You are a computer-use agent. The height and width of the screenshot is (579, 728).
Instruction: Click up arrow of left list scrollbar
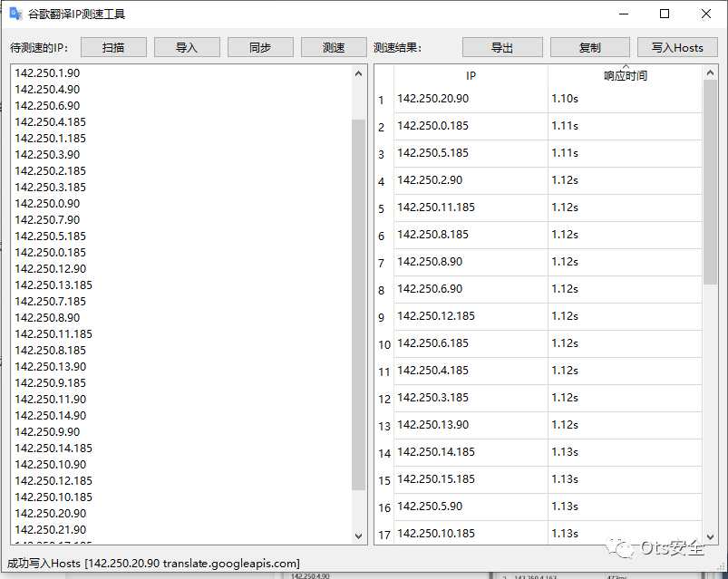358,73
